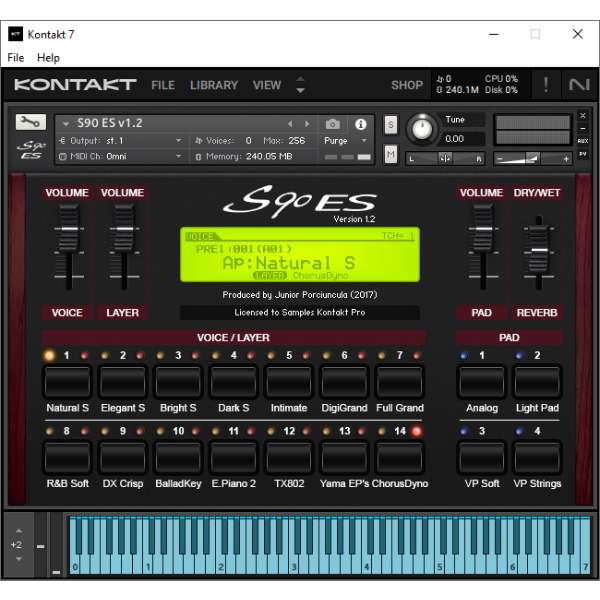Select the ChorusDyno voice pad
Screen dimensions: 600x600
(399, 457)
